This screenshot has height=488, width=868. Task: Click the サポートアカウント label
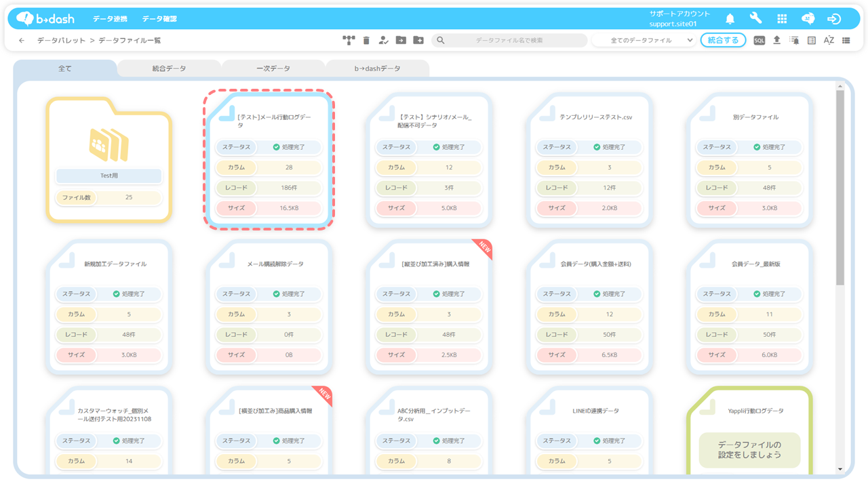[x=679, y=14]
